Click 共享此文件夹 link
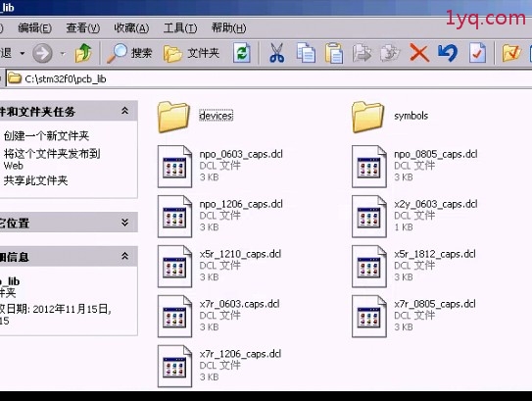The width and height of the screenshot is (532, 401). click(x=35, y=180)
